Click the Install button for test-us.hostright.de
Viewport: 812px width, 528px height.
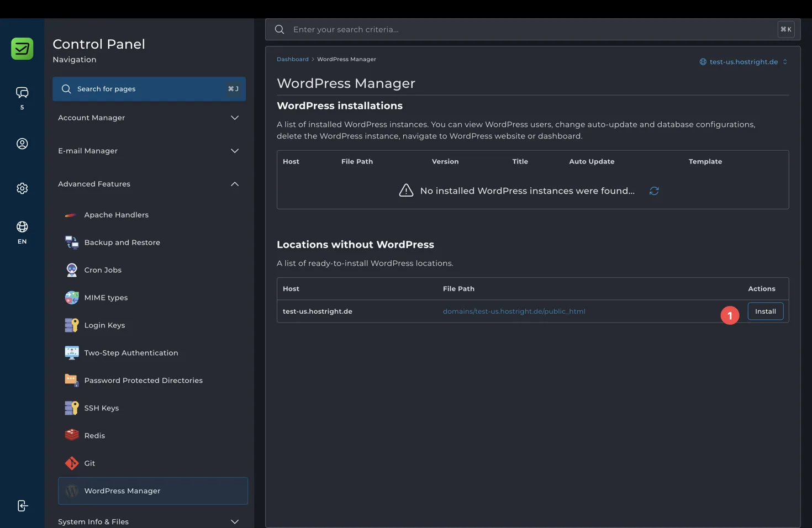click(x=765, y=311)
